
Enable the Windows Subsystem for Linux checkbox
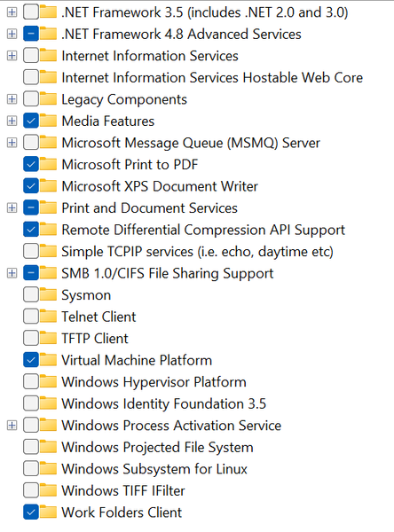(31, 469)
